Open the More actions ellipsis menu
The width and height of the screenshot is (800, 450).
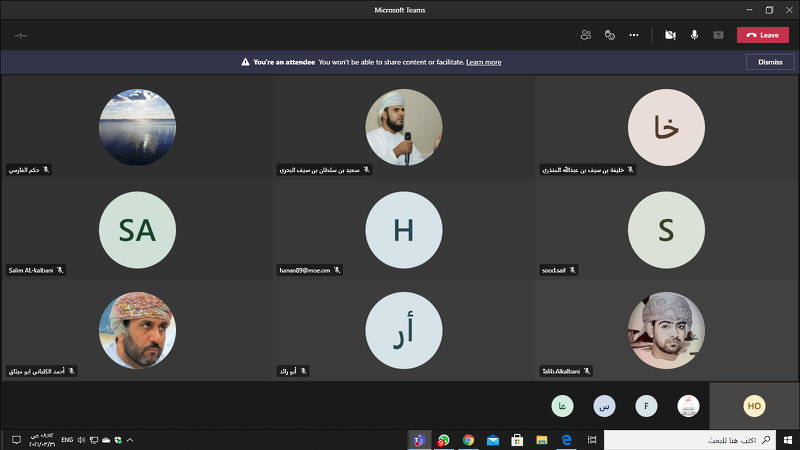634,35
